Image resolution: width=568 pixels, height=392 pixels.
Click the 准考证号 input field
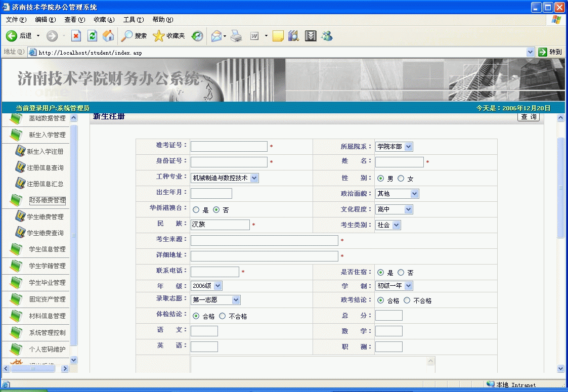(229, 146)
